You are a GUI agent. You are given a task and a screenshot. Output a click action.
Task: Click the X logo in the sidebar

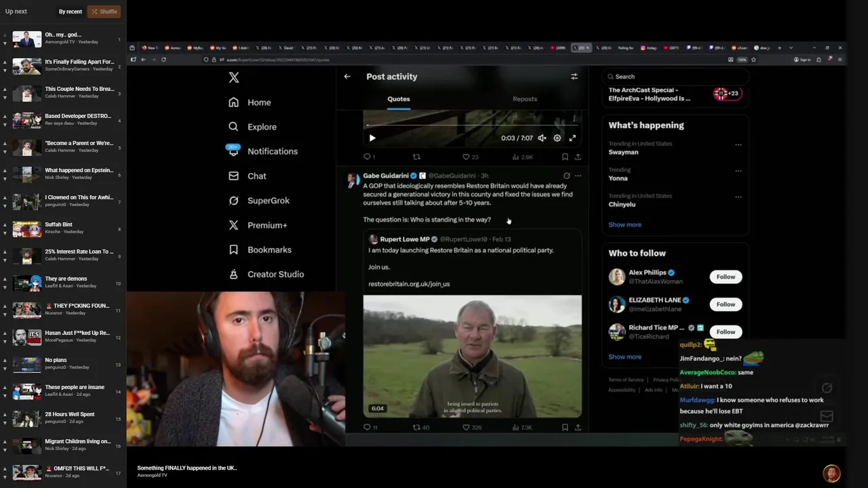pos(233,77)
